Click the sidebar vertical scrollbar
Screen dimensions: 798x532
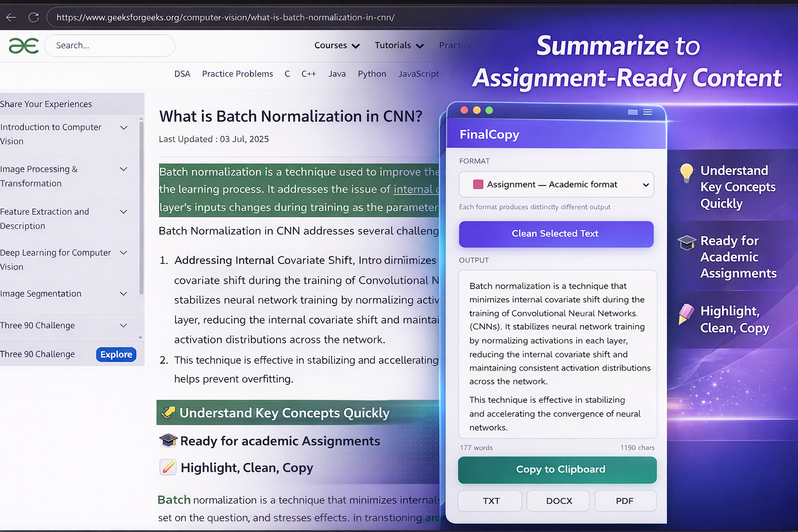tap(141, 208)
